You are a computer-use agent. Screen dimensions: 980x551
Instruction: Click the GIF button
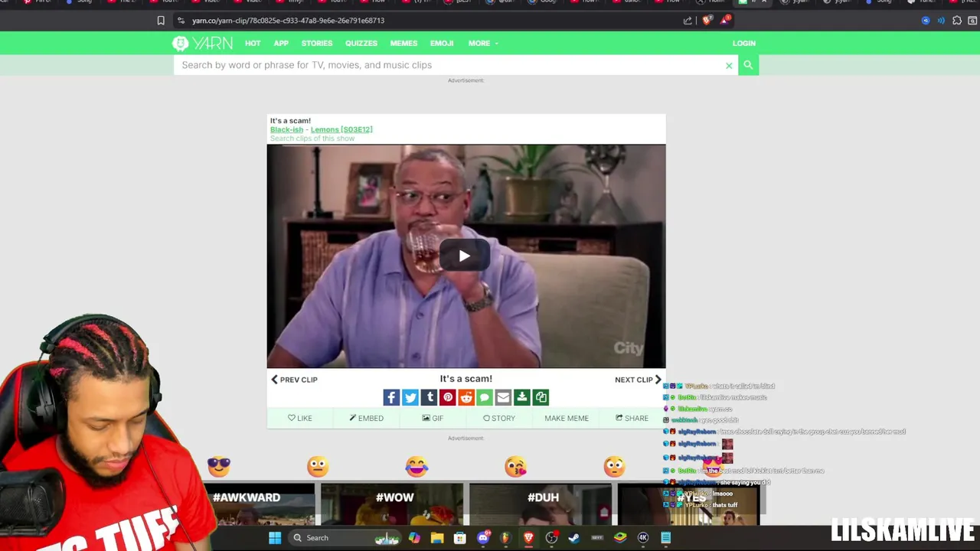(x=433, y=418)
